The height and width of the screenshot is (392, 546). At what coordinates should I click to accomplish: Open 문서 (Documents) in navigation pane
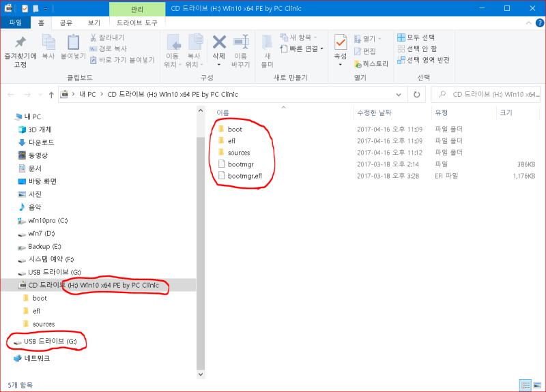pyautogui.click(x=30, y=168)
